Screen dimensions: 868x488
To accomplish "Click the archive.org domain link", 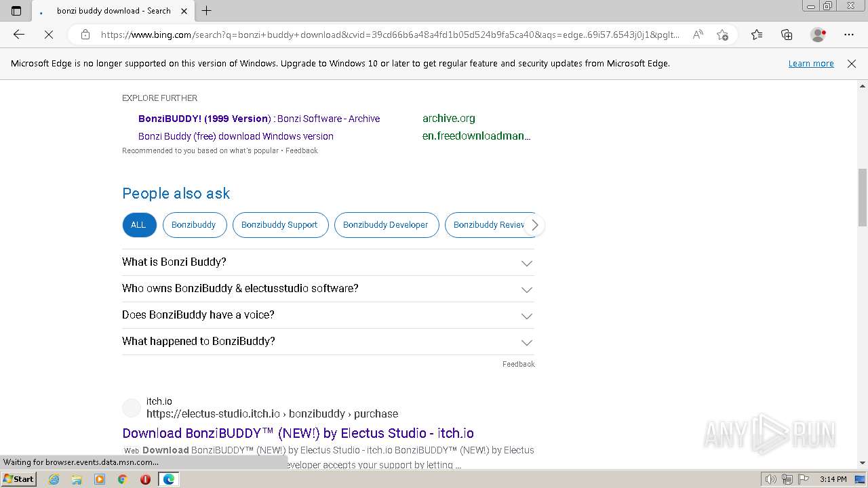I will 449,119.
